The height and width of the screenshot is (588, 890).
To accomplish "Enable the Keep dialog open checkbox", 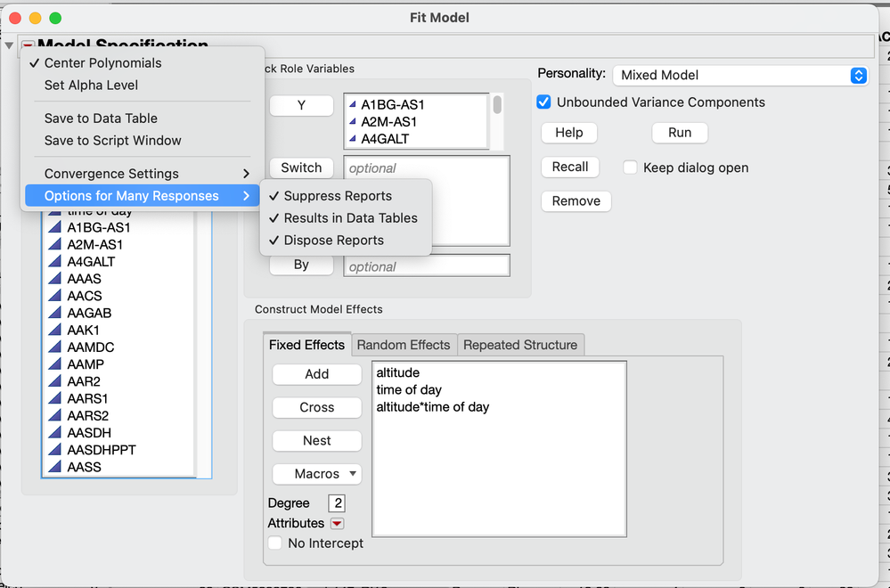I will coord(631,167).
